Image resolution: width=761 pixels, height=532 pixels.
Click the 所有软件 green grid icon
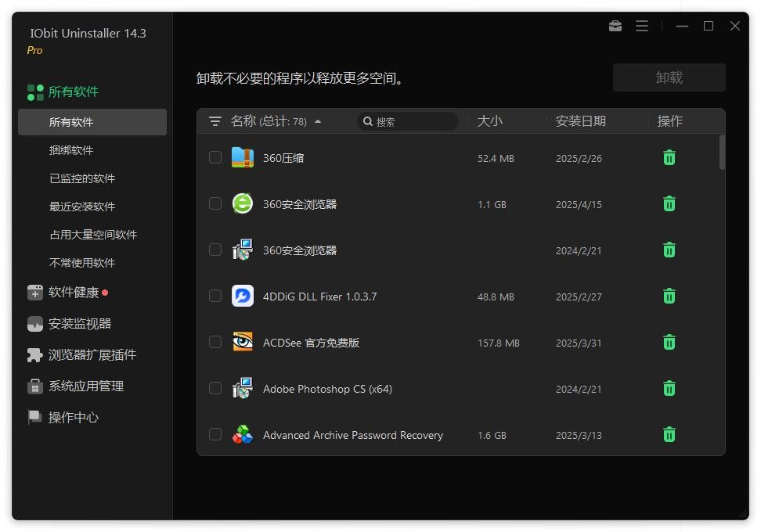[35, 92]
